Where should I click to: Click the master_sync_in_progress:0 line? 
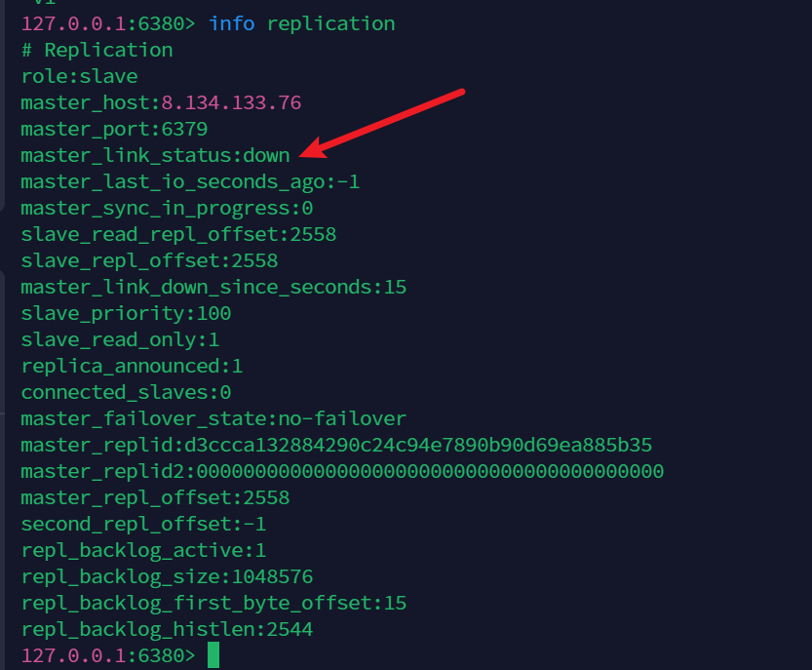coord(167,208)
